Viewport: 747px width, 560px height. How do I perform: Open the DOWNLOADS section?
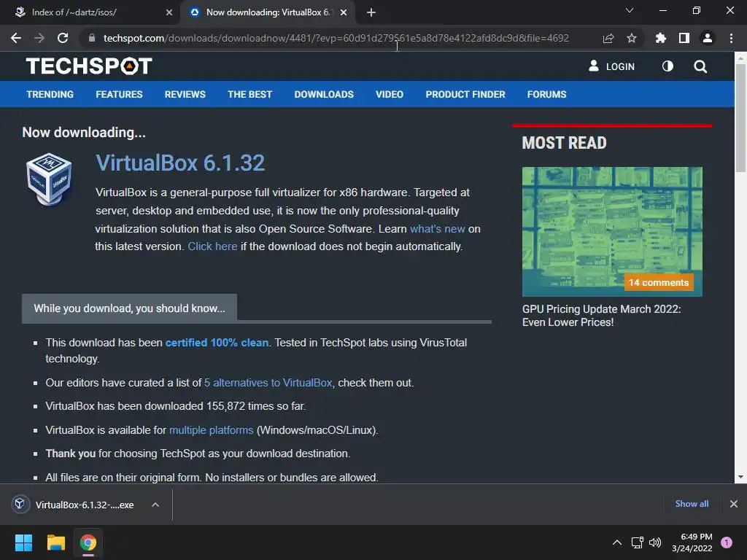click(324, 94)
